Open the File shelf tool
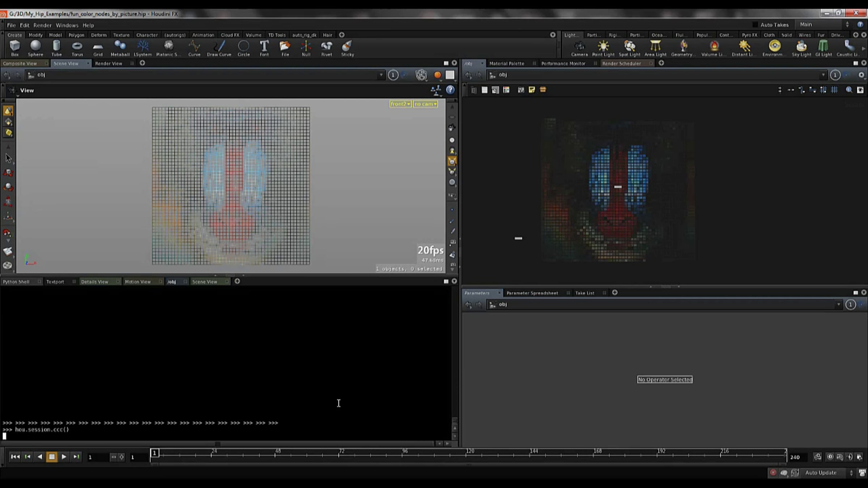 [x=285, y=48]
